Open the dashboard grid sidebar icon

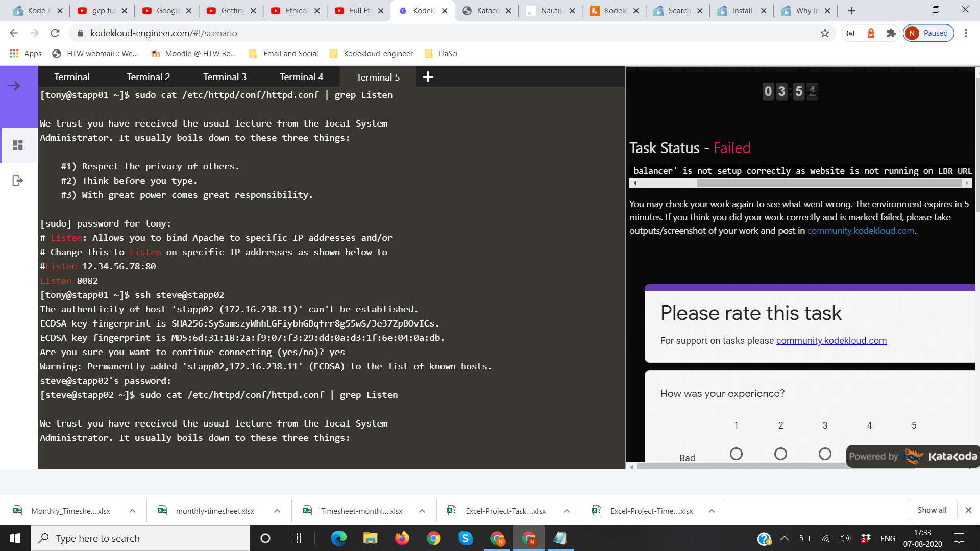pyautogui.click(x=18, y=145)
